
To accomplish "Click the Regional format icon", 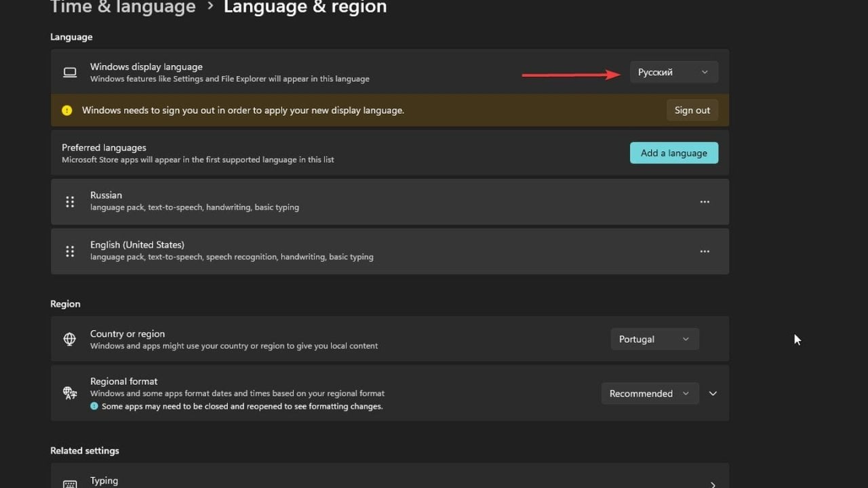I will tap(70, 393).
